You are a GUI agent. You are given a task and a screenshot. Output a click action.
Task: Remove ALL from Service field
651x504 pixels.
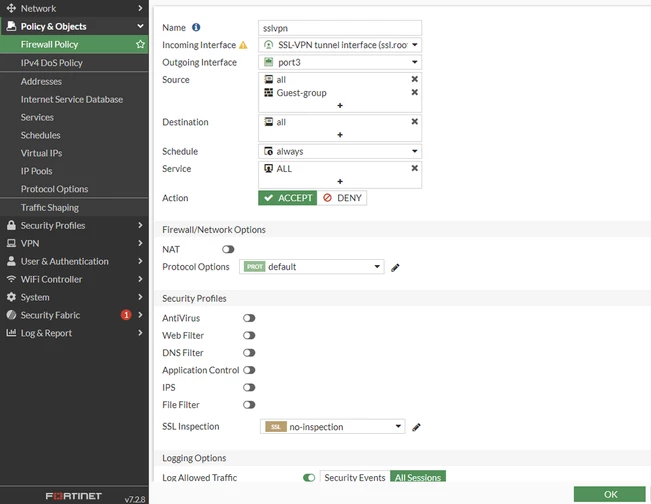click(x=414, y=168)
